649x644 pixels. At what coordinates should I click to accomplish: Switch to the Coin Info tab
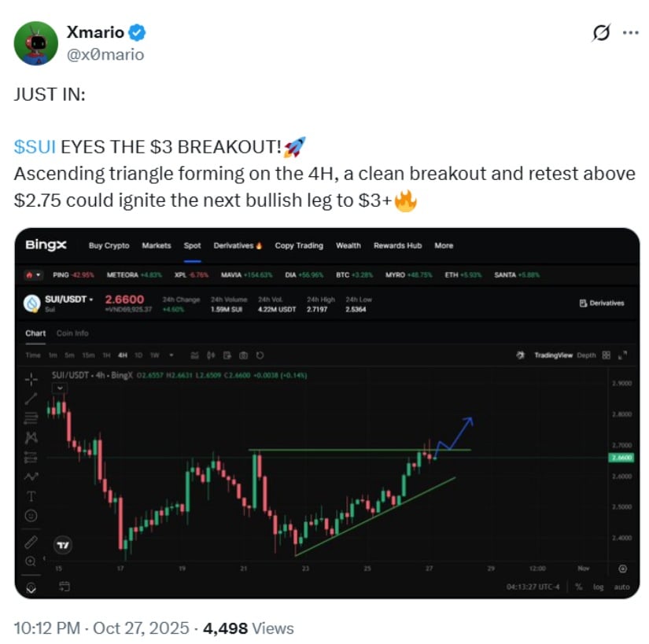coord(72,333)
